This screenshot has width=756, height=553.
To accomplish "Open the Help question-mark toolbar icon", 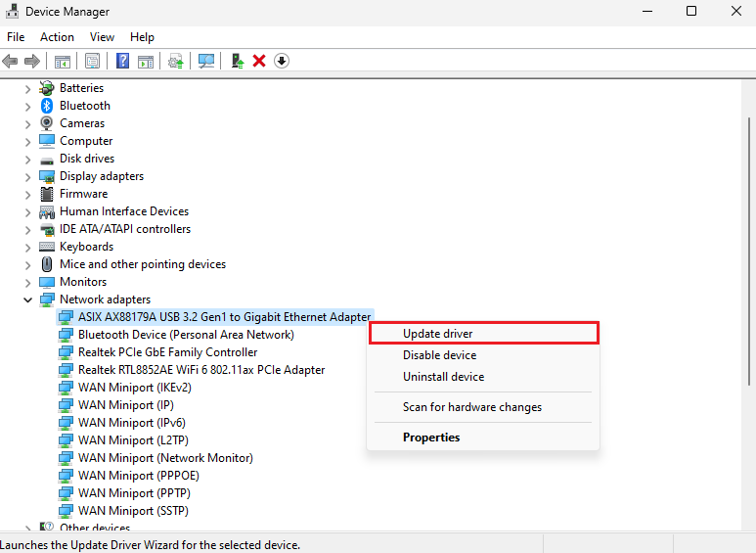I will (123, 62).
